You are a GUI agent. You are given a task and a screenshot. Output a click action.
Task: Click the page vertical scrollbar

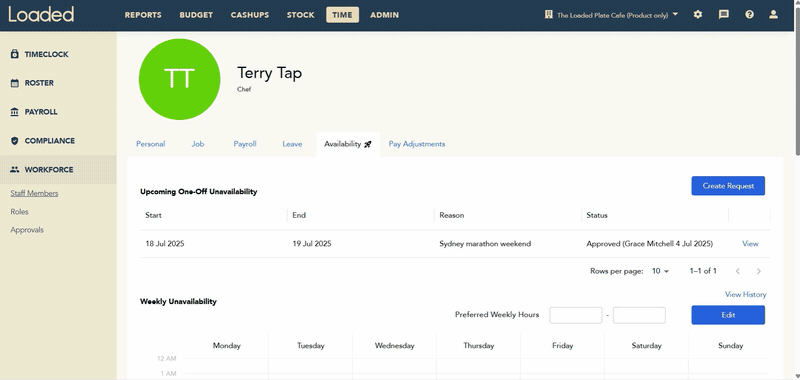(x=796, y=82)
